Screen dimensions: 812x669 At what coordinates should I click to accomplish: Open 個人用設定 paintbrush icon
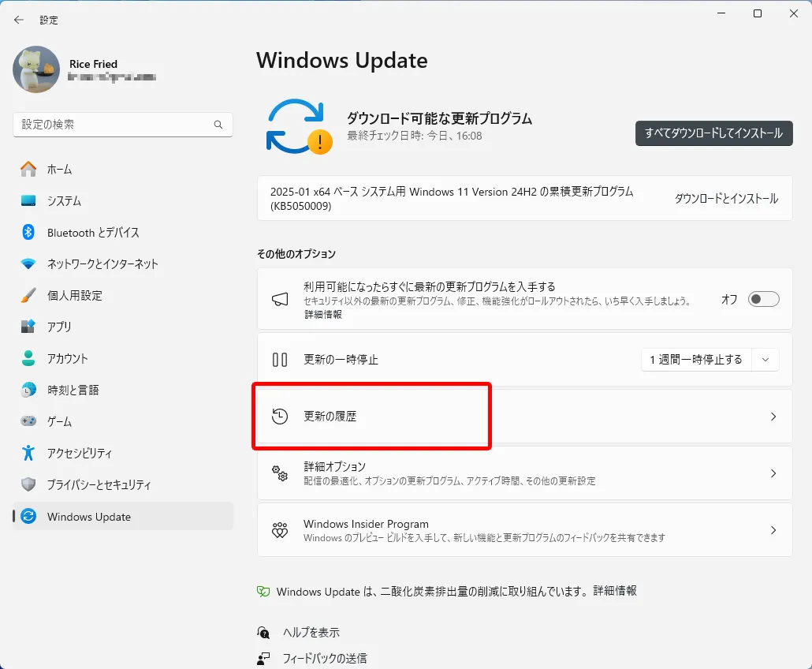point(28,295)
